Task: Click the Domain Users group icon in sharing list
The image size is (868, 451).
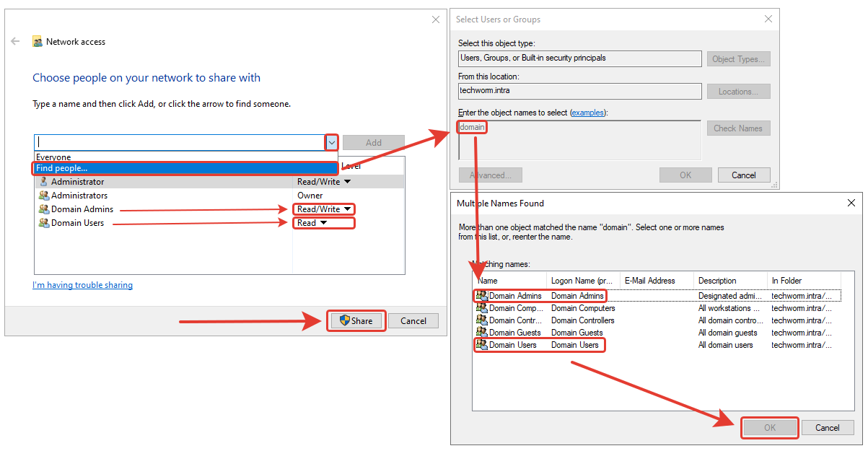Action: coord(43,223)
